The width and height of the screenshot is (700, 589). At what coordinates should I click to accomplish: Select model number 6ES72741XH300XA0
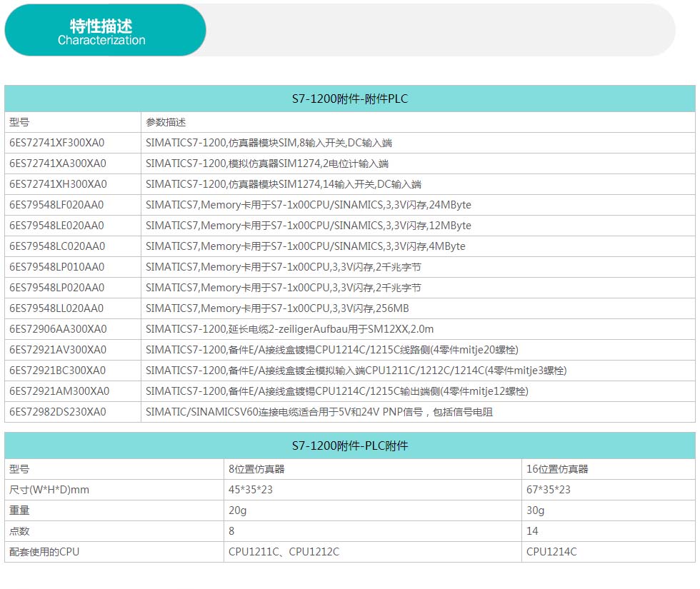[58, 184]
